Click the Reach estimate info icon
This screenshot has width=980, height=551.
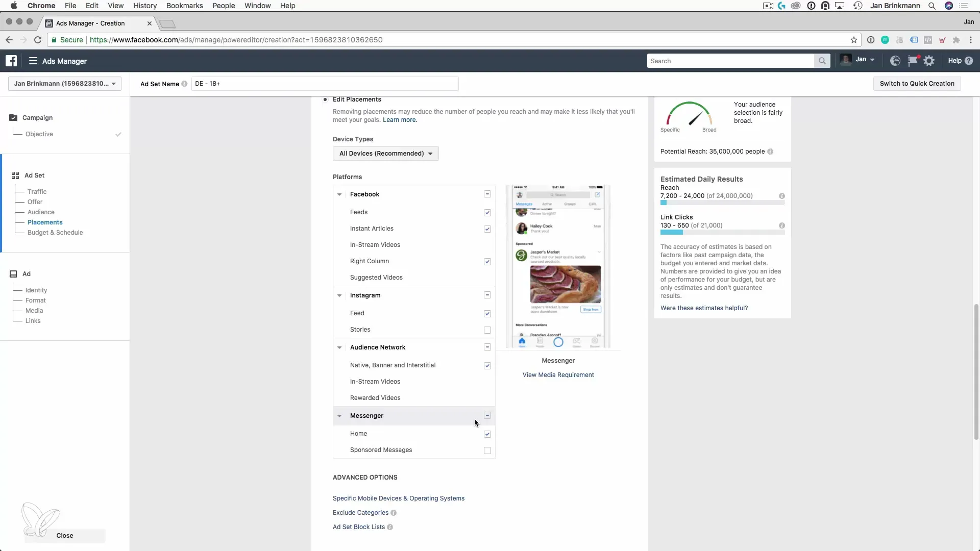pyautogui.click(x=781, y=196)
